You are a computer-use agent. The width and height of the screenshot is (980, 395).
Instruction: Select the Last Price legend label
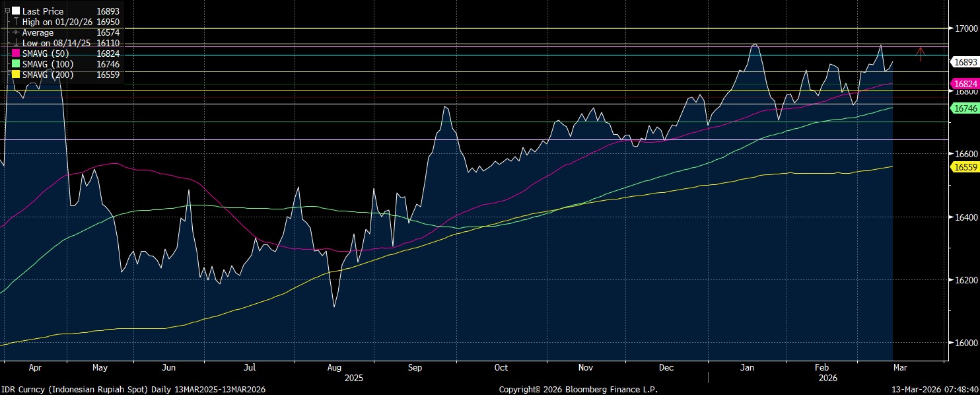click(x=43, y=11)
